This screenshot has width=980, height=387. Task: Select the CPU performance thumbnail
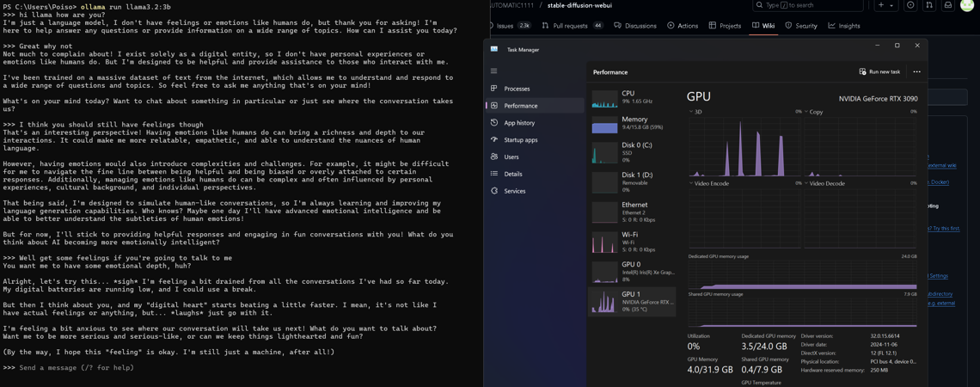[632, 97]
